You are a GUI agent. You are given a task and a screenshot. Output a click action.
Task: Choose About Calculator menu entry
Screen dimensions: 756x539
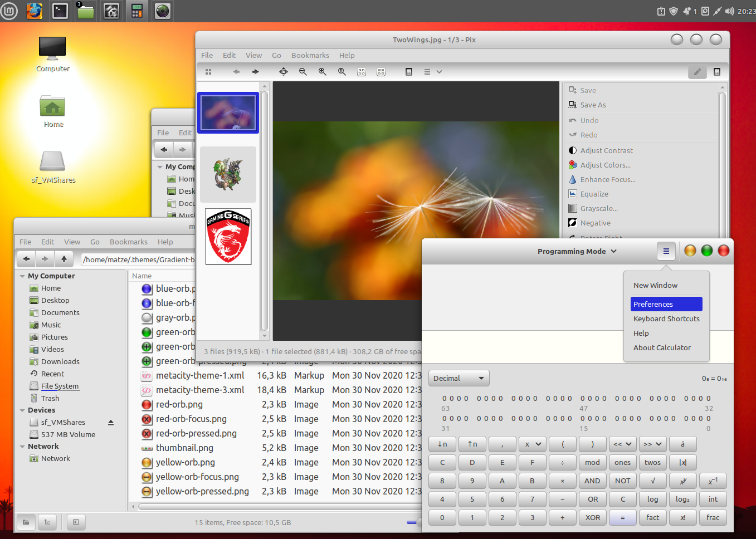tap(666, 347)
